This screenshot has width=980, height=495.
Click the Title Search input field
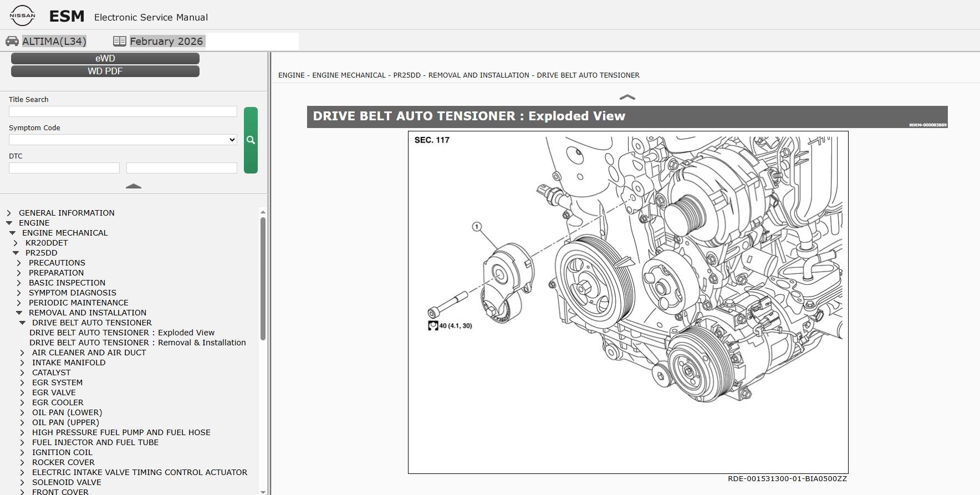tap(123, 111)
